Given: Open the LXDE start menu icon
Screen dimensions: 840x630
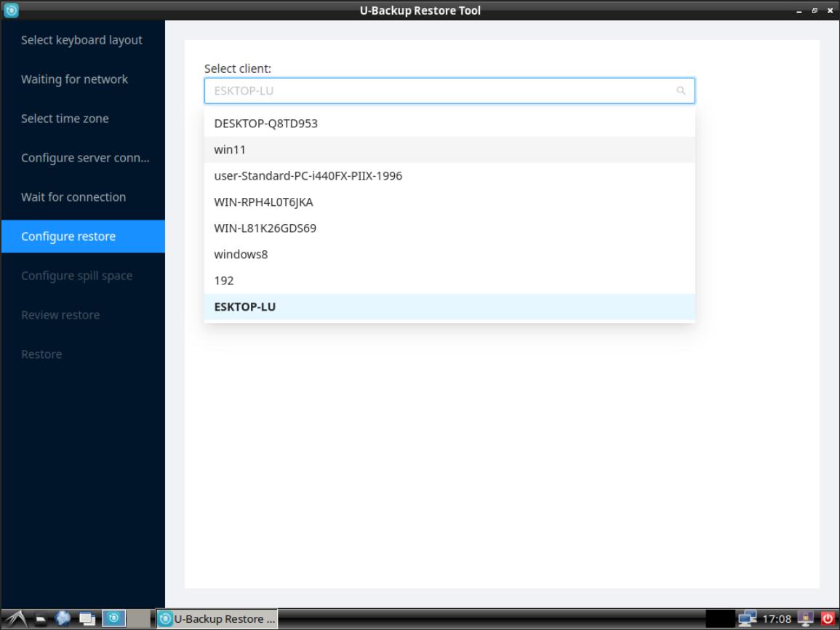Looking at the screenshot, I should click(x=16, y=618).
